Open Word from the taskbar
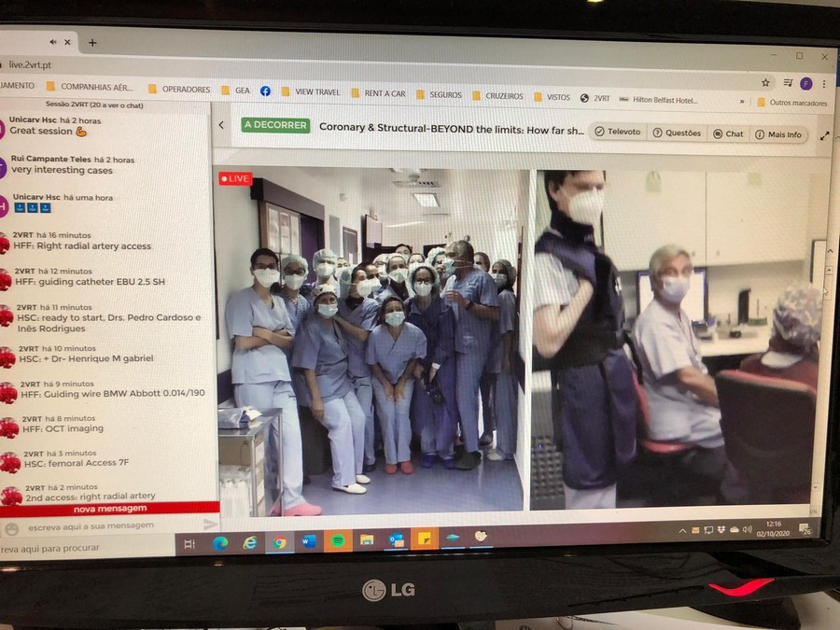This screenshot has width=840, height=630. 309,541
